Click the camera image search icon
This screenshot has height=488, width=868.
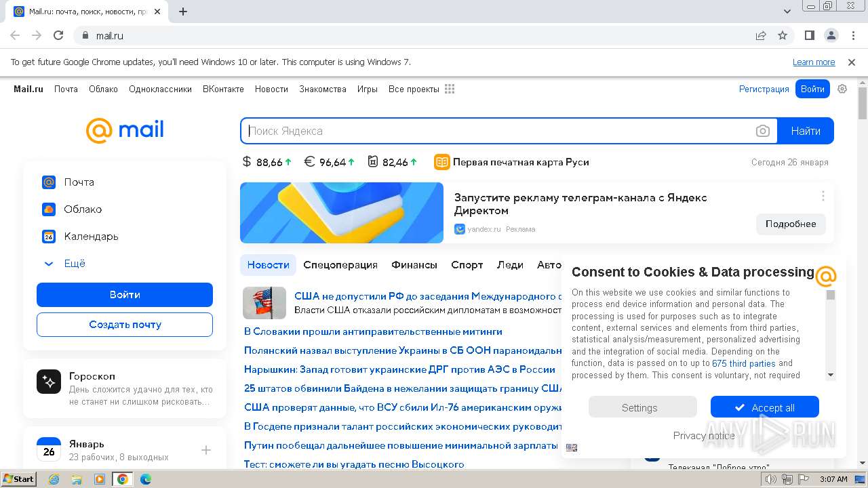pos(763,131)
